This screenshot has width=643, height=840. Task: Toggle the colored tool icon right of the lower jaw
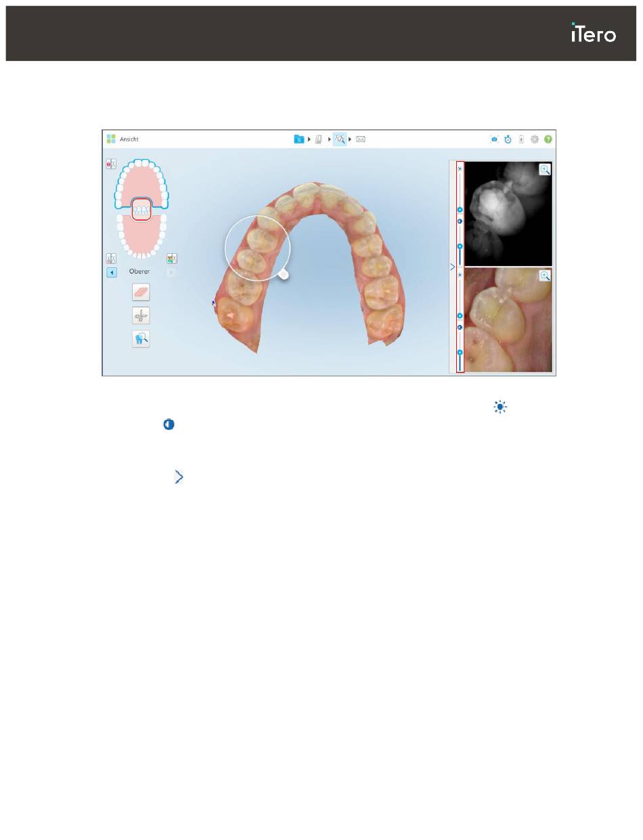pyautogui.click(x=172, y=259)
